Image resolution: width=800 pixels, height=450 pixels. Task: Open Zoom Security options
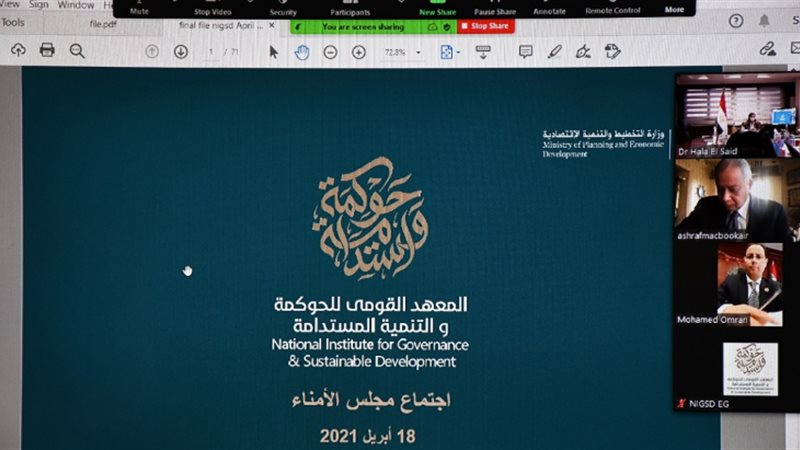pos(283,9)
